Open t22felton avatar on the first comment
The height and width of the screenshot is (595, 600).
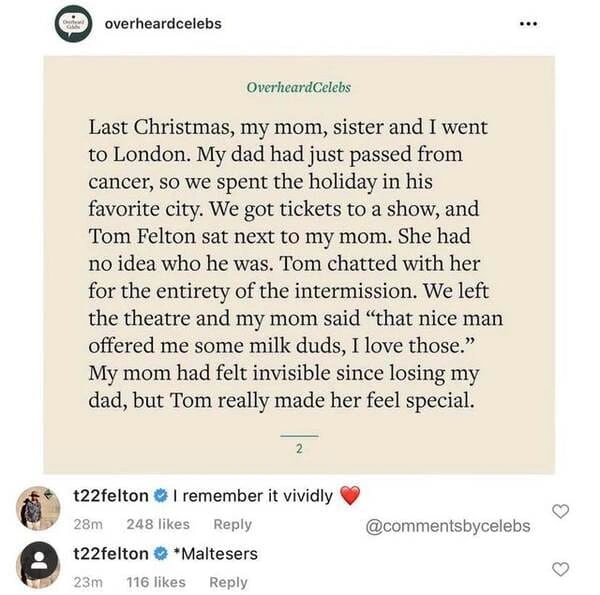(x=38, y=507)
